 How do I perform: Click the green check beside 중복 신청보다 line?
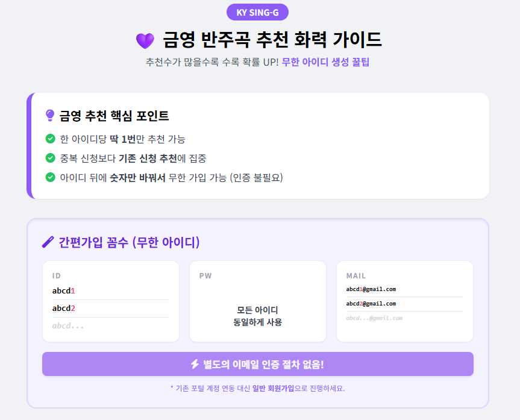[x=50, y=158]
